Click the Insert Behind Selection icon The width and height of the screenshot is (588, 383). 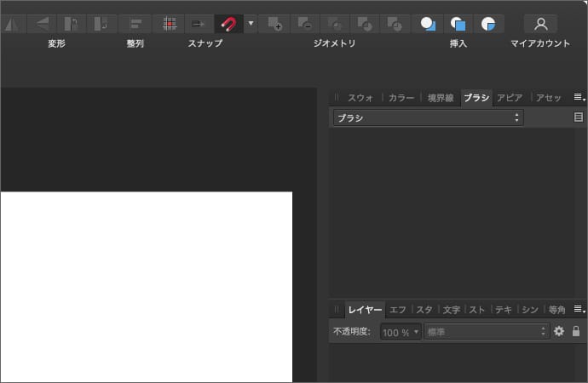coord(429,24)
